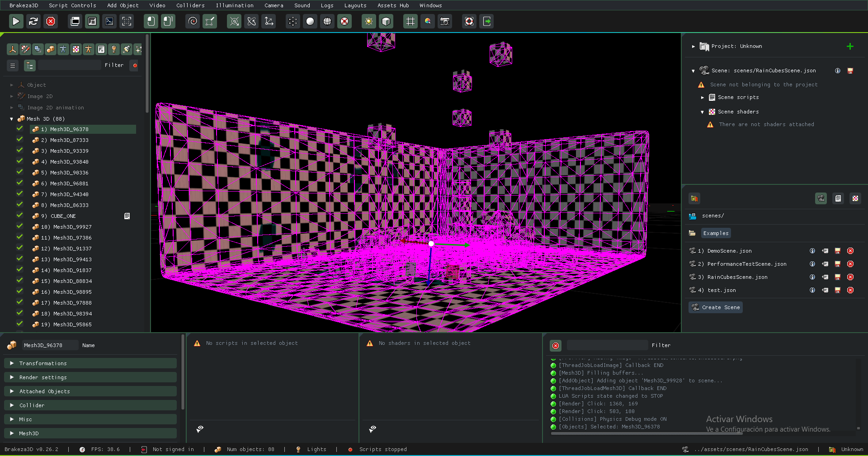Click the camera screenshot icon in toolbar
Image resolution: width=868 pixels, height=456 pixels.
[445, 21]
